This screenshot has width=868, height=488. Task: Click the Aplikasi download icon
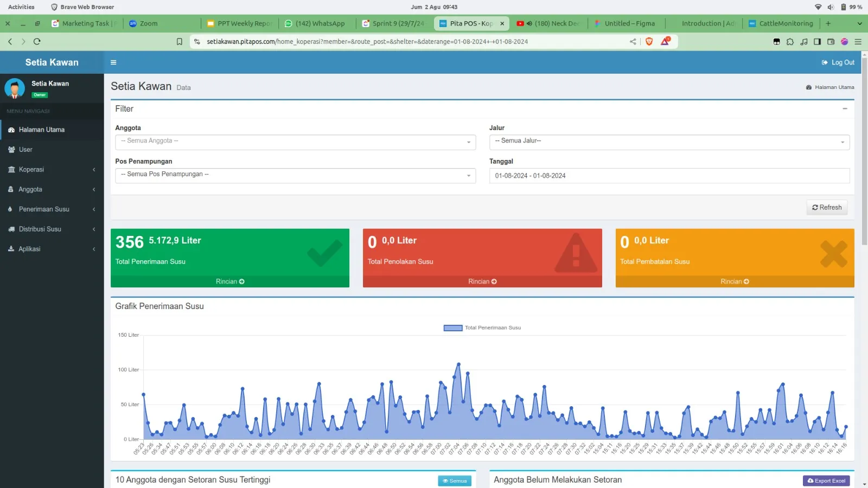11,249
